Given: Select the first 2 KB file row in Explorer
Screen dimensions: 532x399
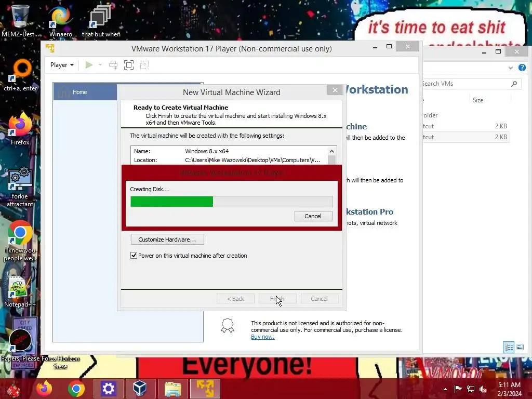Looking at the screenshot, I should point(465,126).
